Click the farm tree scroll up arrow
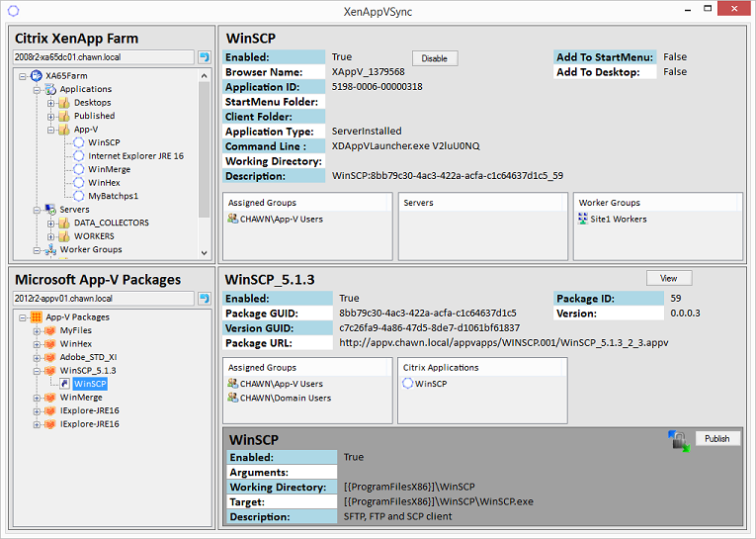 pos(204,76)
